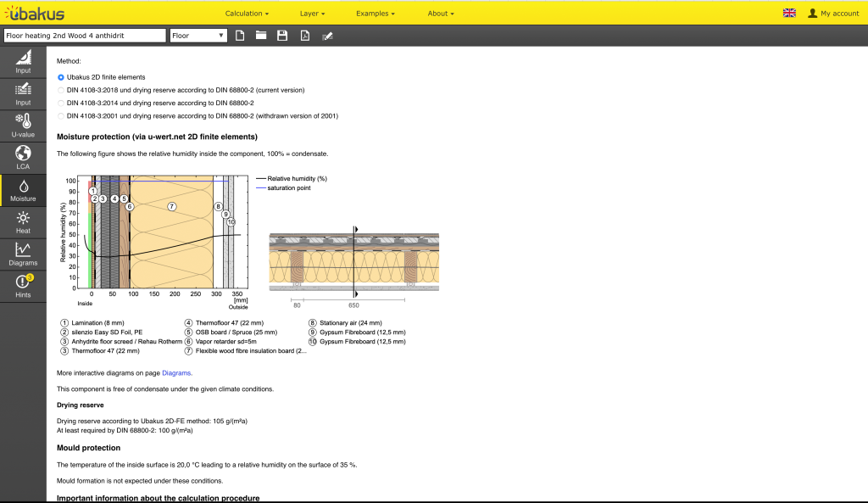Image resolution: width=868 pixels, height=503 pixels.
Task: Open the LCA globe section
Action: click(23, 157)
